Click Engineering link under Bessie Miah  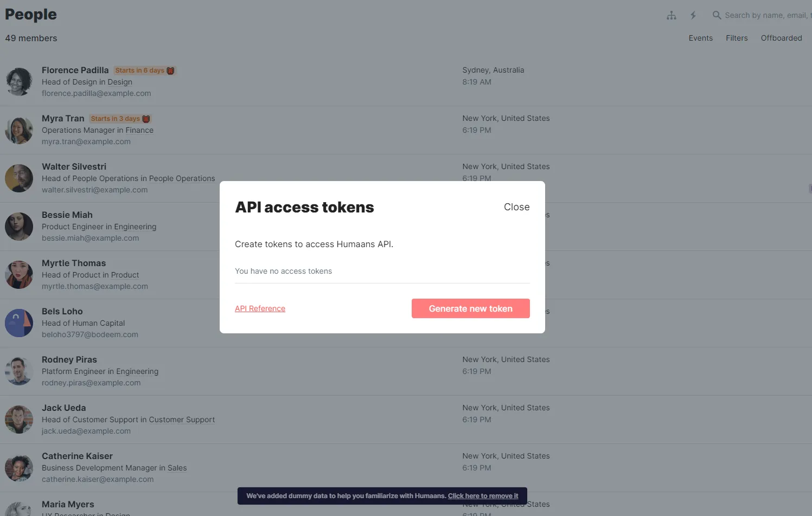point(135,227)
